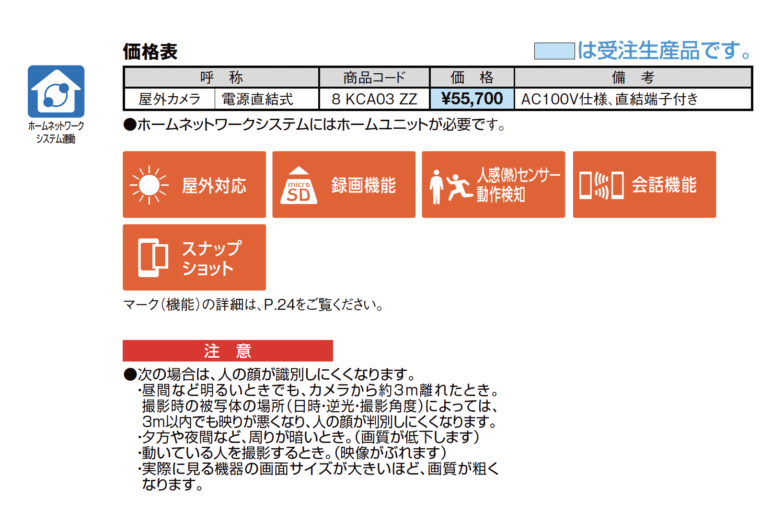Click the 屋外カメラ table cell
This screenshot has width=772, height=532.
170,99
